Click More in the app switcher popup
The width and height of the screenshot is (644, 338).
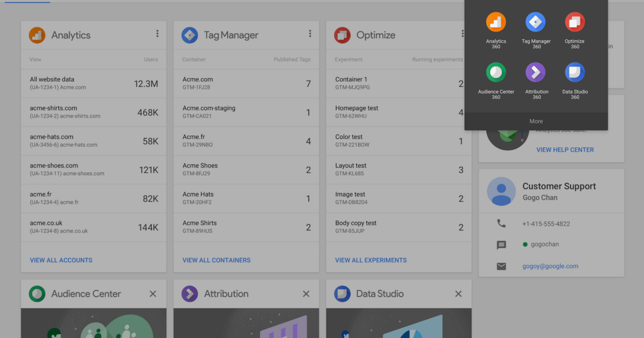(536, 121)
